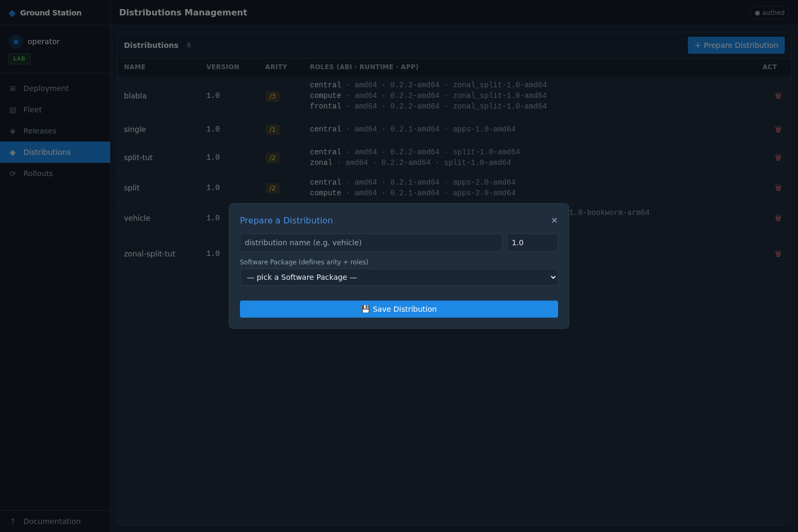The height and width of the screenshot is (532, 798).
Task: Click the ARITY column header
Action: coord(276,67)
